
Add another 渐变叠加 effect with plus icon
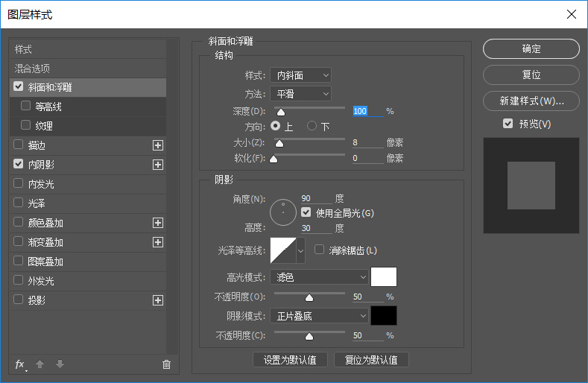[157, 242]
